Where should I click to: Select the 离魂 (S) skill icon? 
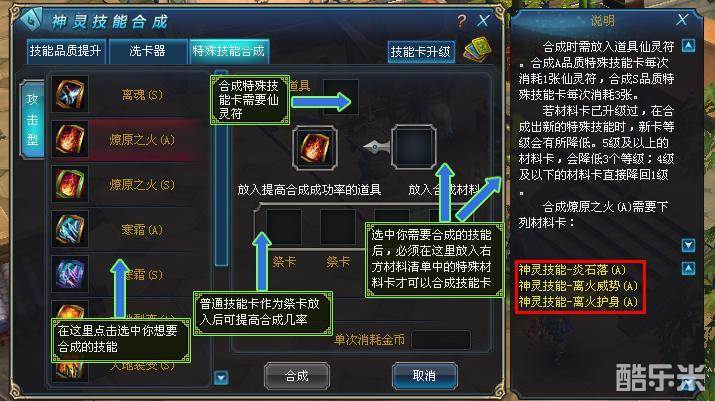pos(70,95)
